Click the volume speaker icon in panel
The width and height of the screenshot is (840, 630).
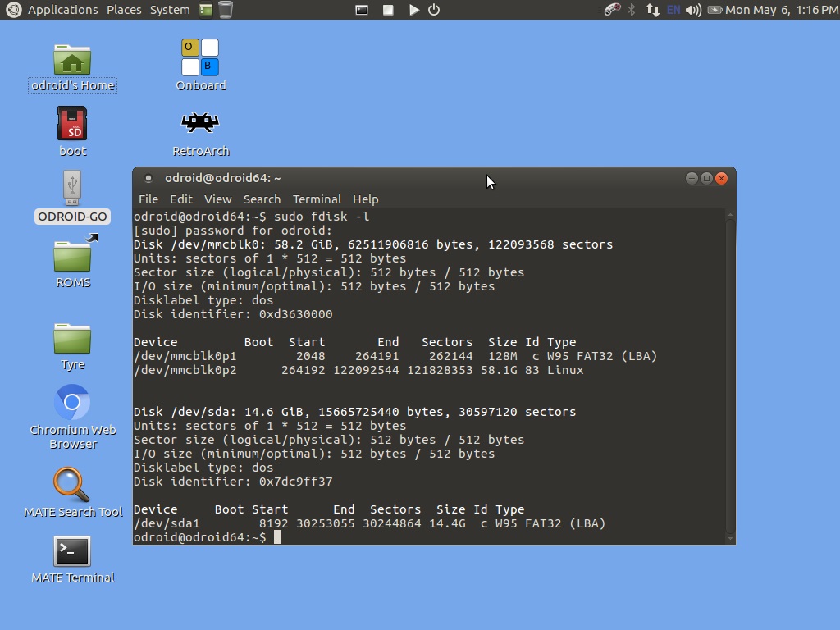coord(693,10)
